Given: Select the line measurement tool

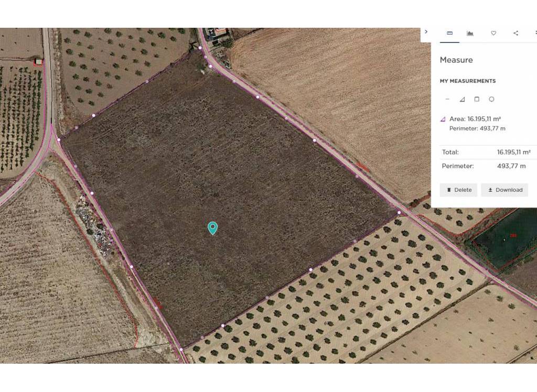Looking at the screenshot, I should (447, 99).
